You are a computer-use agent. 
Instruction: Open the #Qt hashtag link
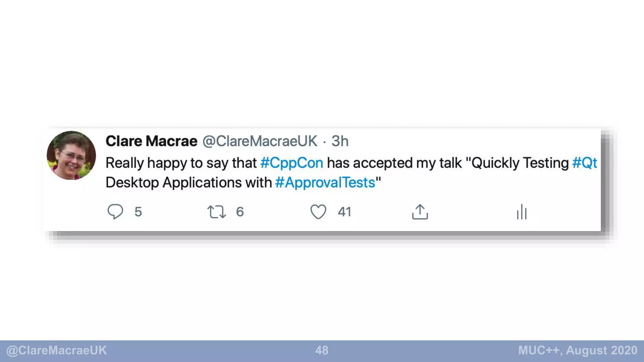(584, 163)
